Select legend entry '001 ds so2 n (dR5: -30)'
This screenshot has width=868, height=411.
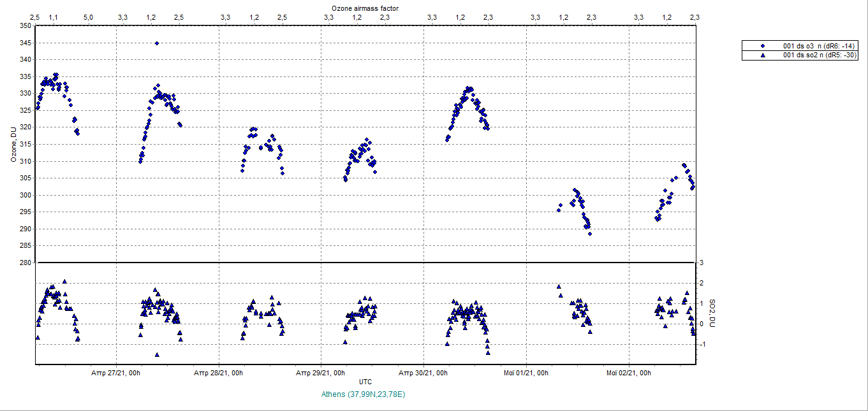point(820,55)
